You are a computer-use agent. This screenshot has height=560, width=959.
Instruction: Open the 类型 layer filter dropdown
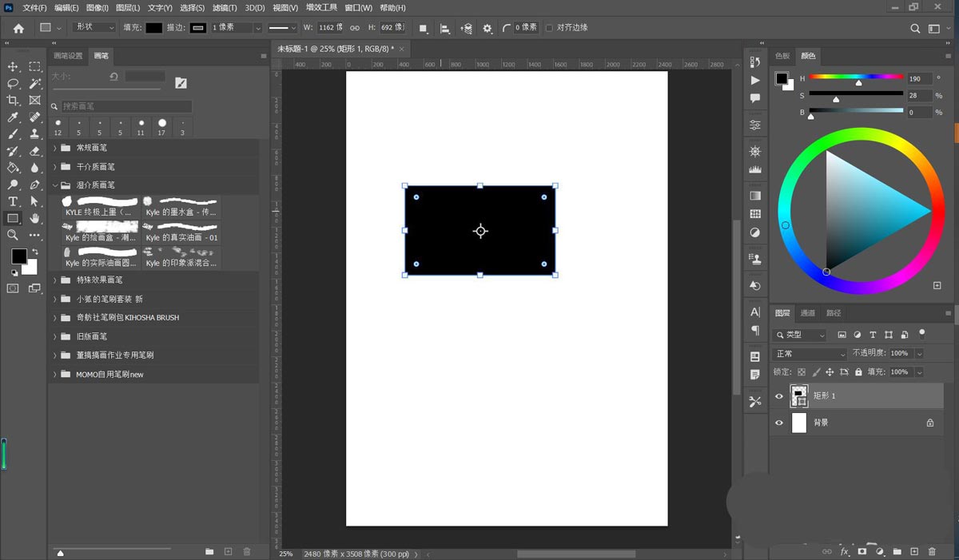[x=800, y=335]
